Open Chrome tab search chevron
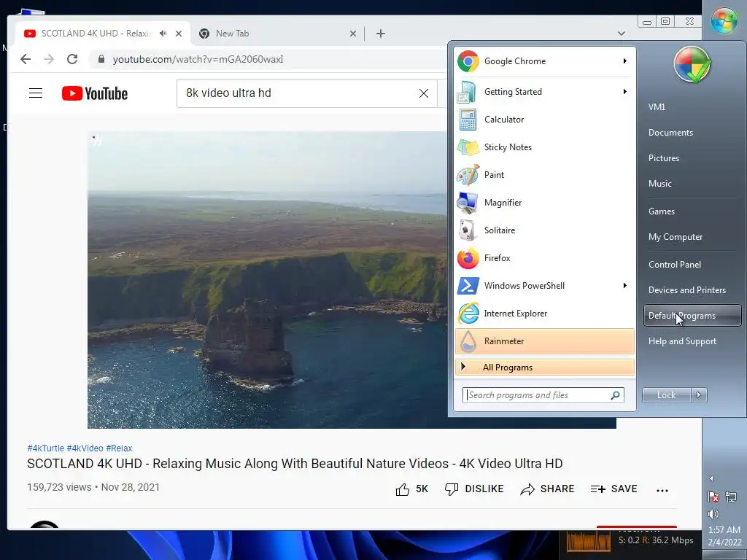The image size is (747, 560). point(622,34)
